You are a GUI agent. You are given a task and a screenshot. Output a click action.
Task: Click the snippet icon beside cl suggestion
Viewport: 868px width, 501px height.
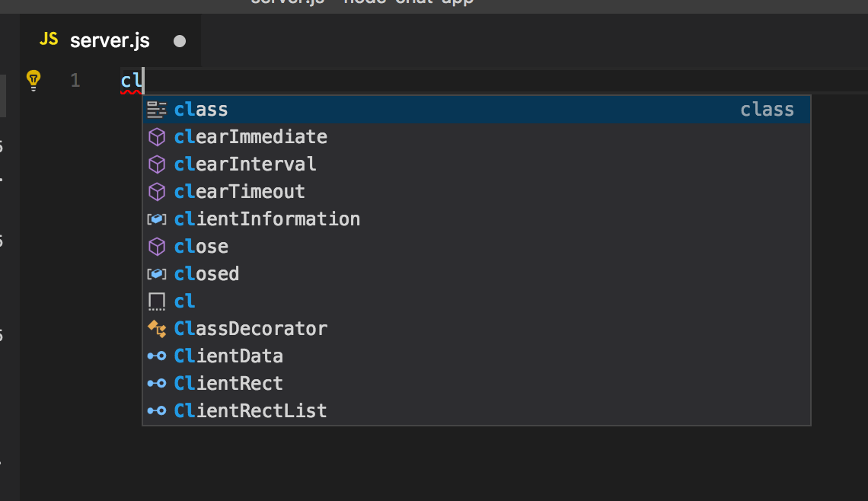pos(157,302)
